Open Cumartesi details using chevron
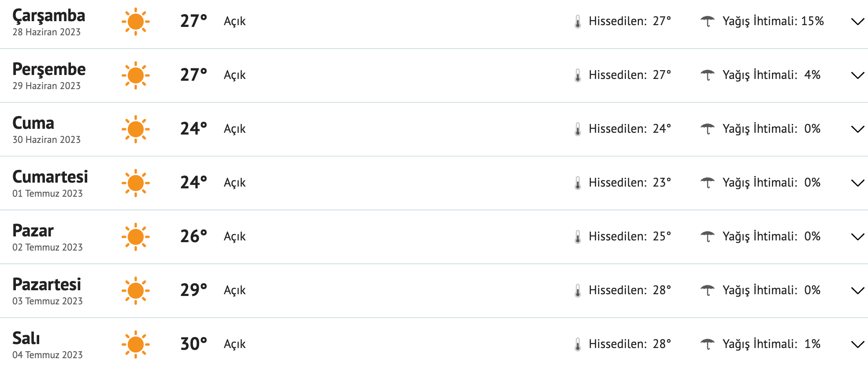This screenshot has width=868, height=367. pos(857,183)
